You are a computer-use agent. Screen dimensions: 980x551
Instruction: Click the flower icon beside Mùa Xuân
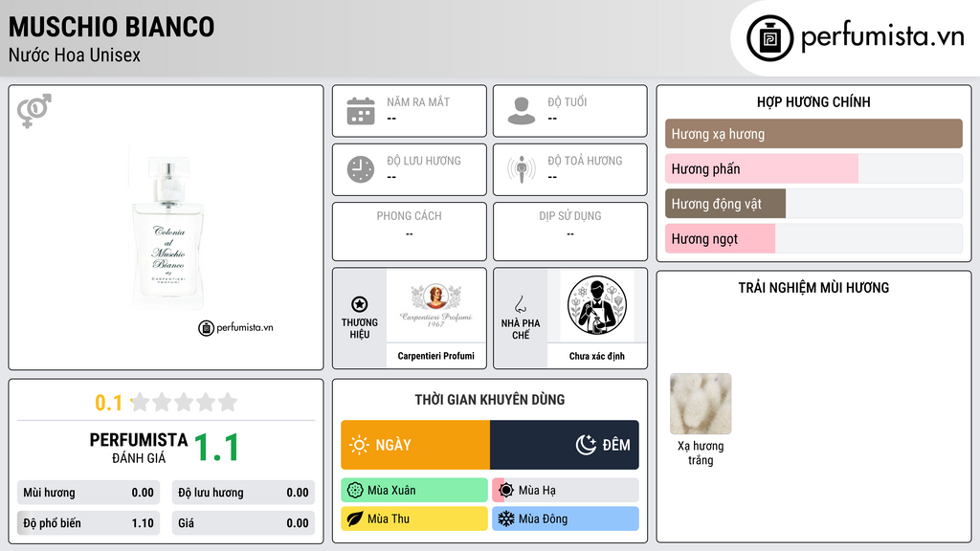(355, 491)
